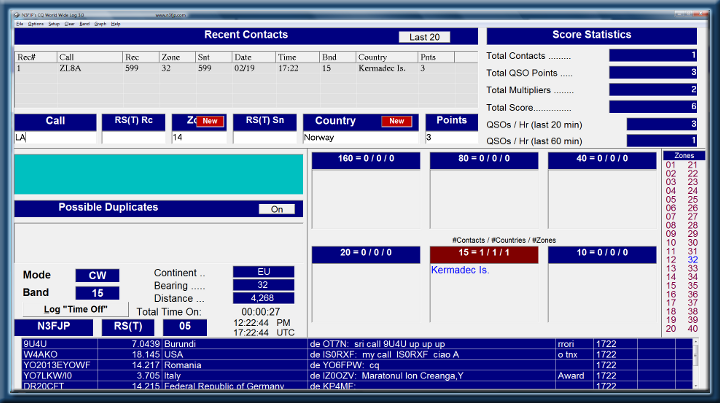
Task: Click the RS(T) Sn input field
Action: (265, 138)
